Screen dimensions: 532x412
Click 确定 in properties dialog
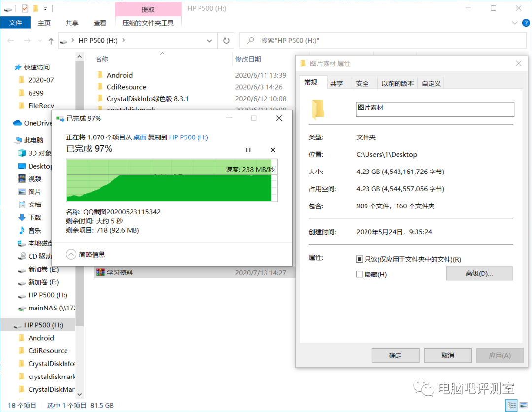click(395, 355)
